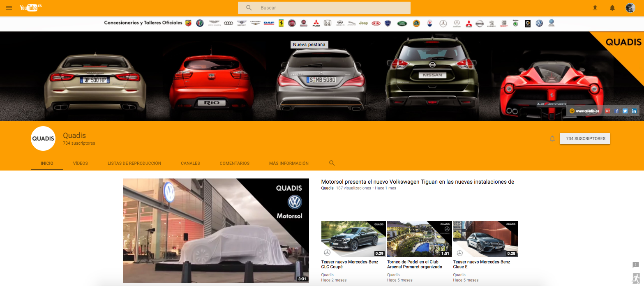Click Quadis channel name under featured title
The height and width of the screenshot is (286, 644).
coord(328,188)
